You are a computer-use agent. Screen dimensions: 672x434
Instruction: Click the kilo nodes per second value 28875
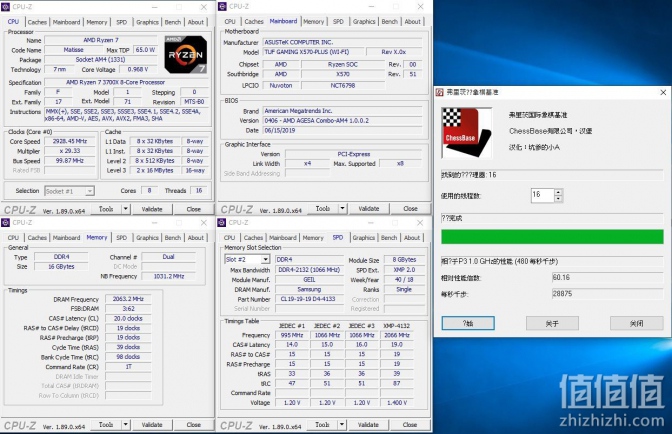pos(607,294)
